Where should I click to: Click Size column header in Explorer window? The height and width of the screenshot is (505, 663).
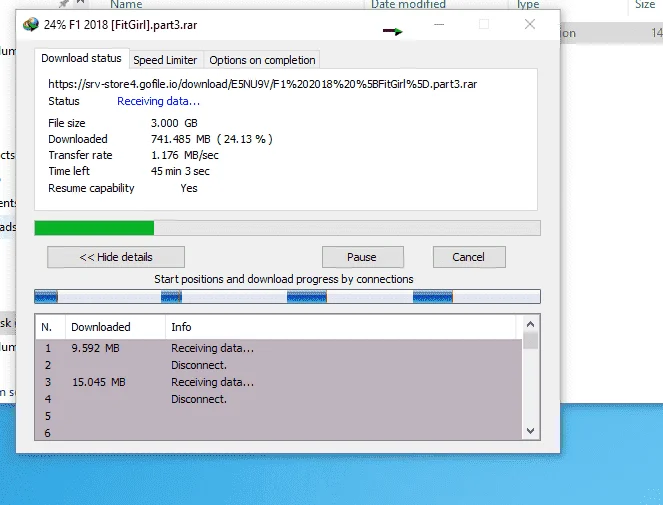click(645, 4)
